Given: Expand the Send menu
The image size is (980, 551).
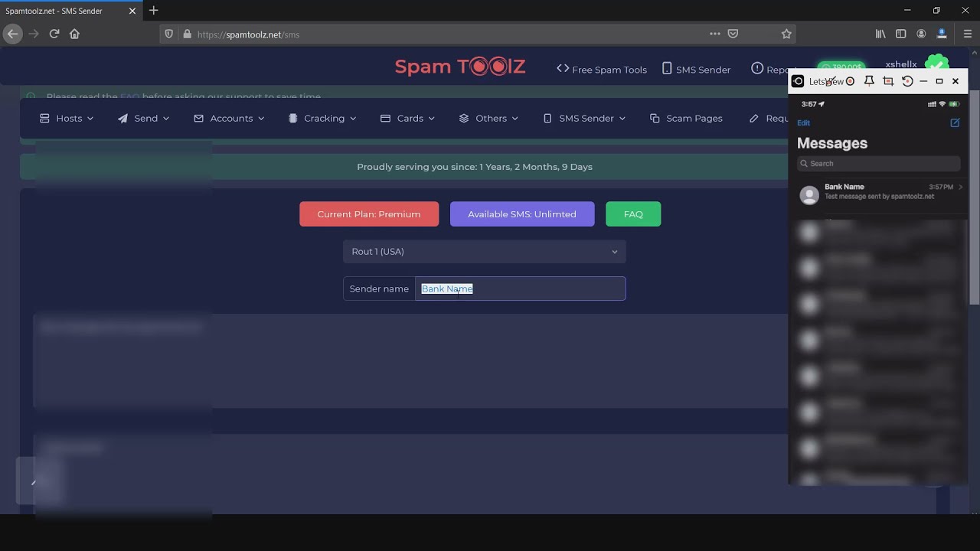Looking at the screenshot, I should (143, 118).
